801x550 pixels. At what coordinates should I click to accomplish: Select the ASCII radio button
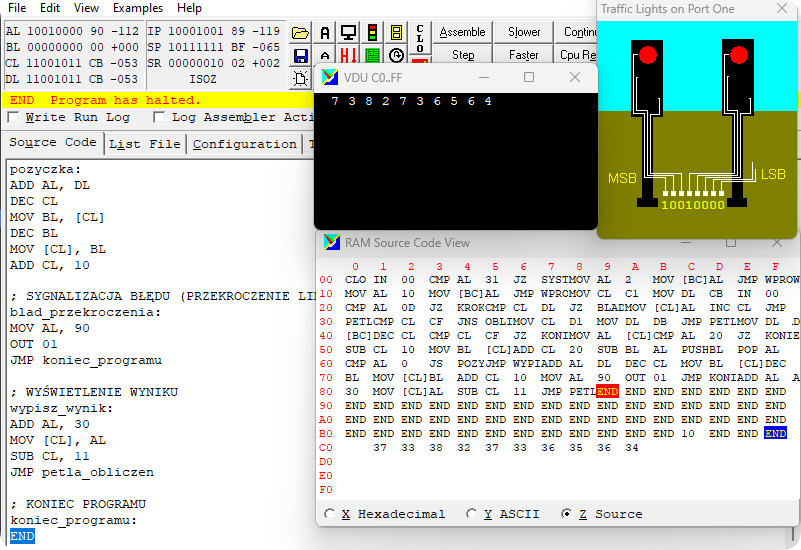(x=472, y=514)
